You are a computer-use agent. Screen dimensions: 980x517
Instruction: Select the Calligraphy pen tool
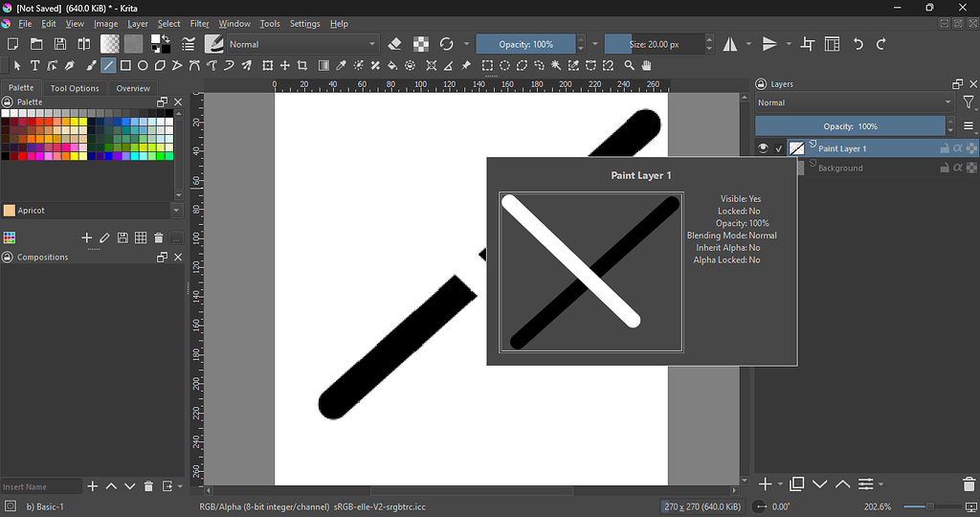69,65
